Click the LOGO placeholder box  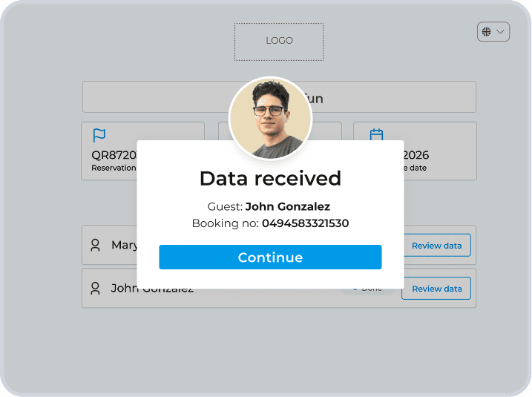[x=279, y=42]
